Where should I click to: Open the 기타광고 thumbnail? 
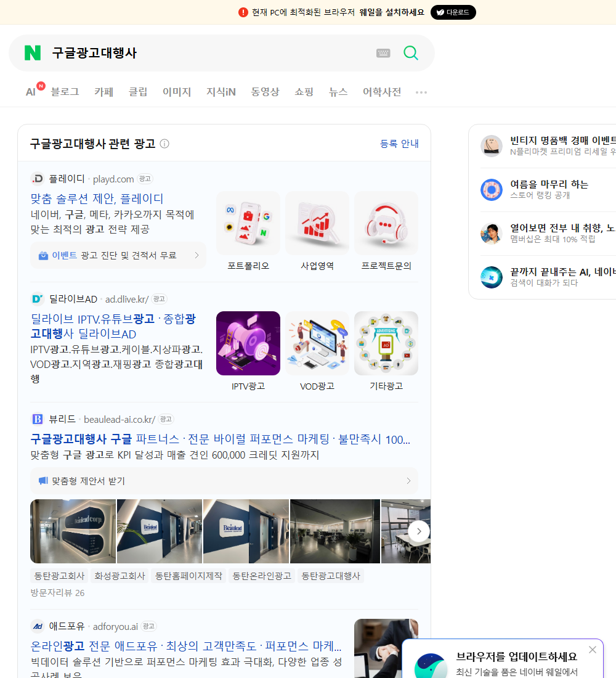pyautogui.click(x=386, y=343)
